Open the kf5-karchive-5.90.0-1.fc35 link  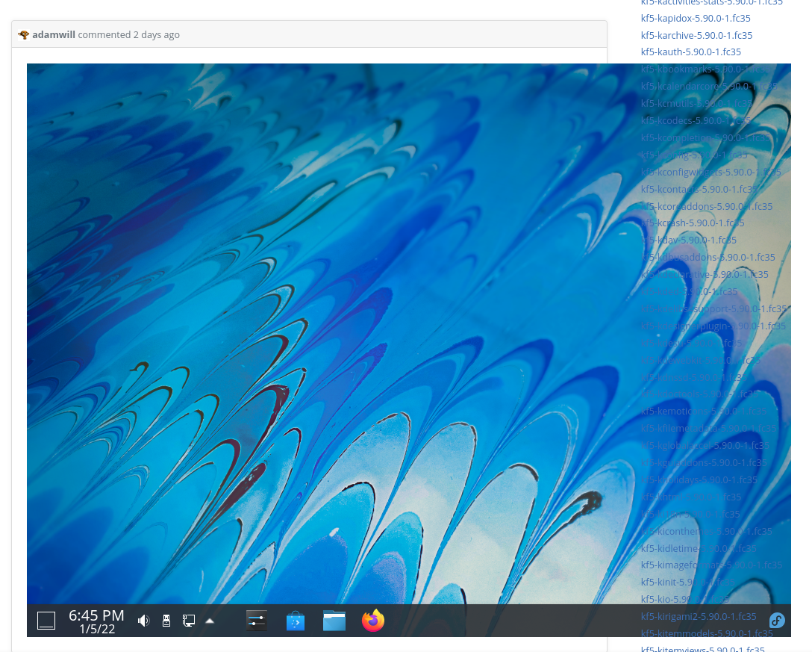(x=696, y=35)
